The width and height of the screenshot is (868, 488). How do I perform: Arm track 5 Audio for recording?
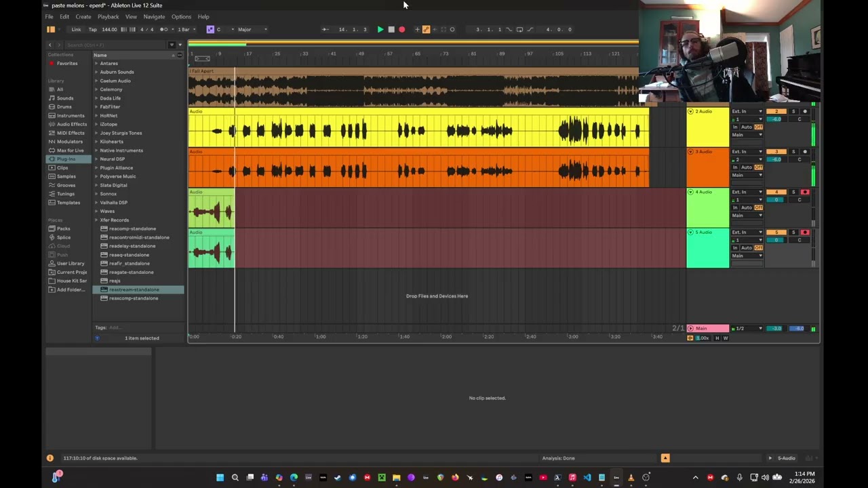(805, 232)
